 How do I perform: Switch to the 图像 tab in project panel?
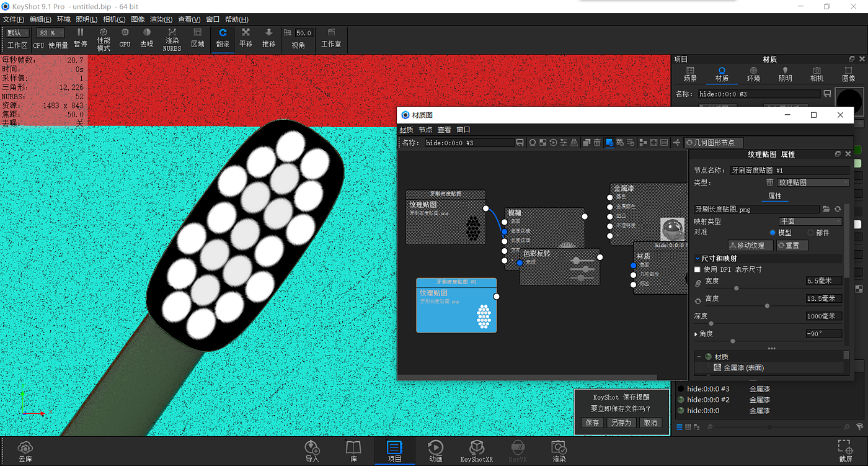pos(848,74)
